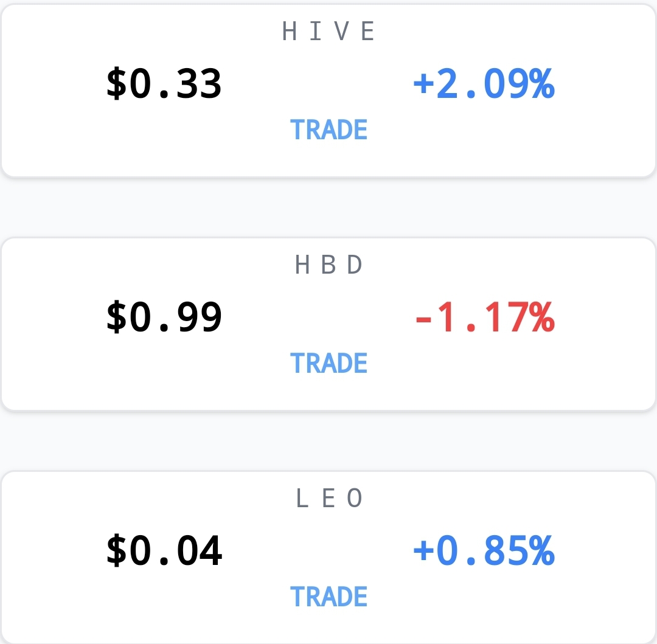Click blank space between $0.99 and -1.17%

(318, 317)
